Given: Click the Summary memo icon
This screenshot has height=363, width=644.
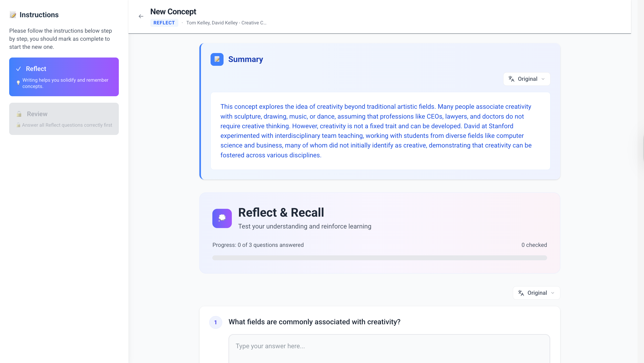Looking at the screenshot, I should pos(217,59).
